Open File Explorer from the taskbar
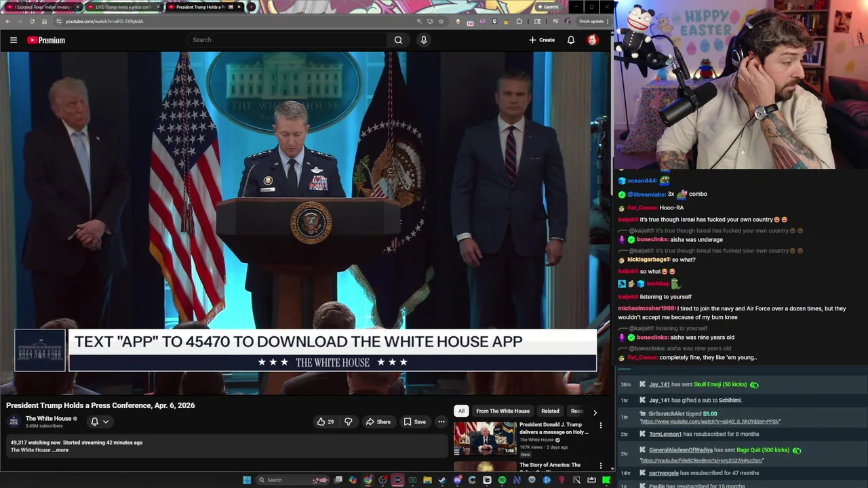The width and height of the screenshot is (868, 488). pyautogui.click(x=427, y=480)
